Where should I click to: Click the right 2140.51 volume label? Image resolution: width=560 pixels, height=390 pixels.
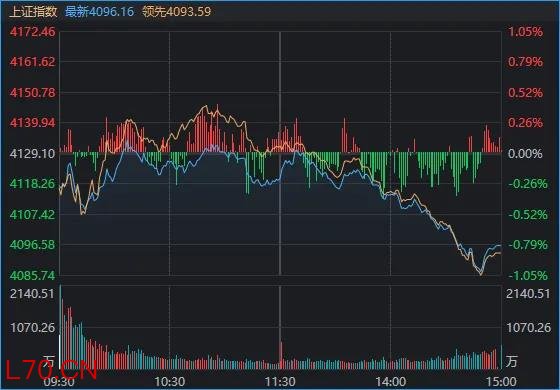pos(528,294)
